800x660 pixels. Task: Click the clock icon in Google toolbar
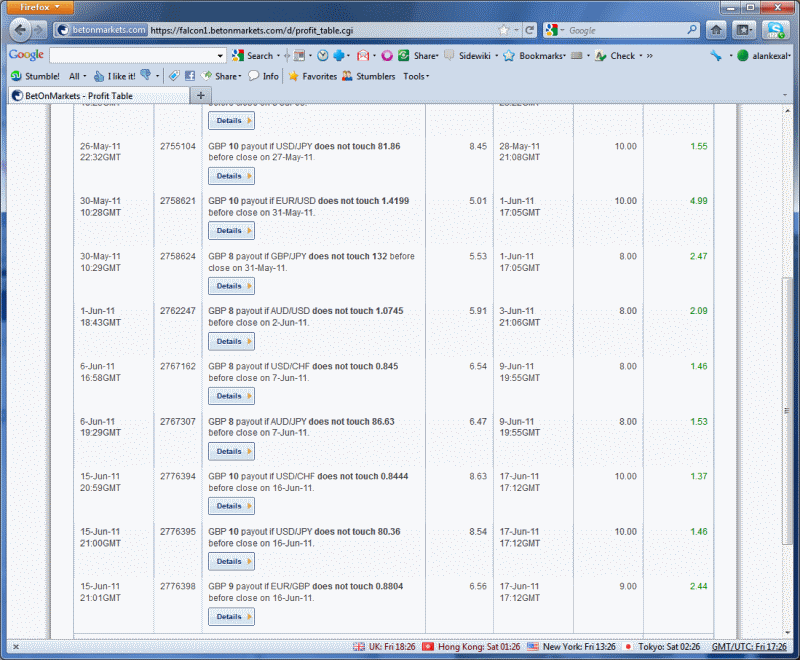(x=322, y=56)
